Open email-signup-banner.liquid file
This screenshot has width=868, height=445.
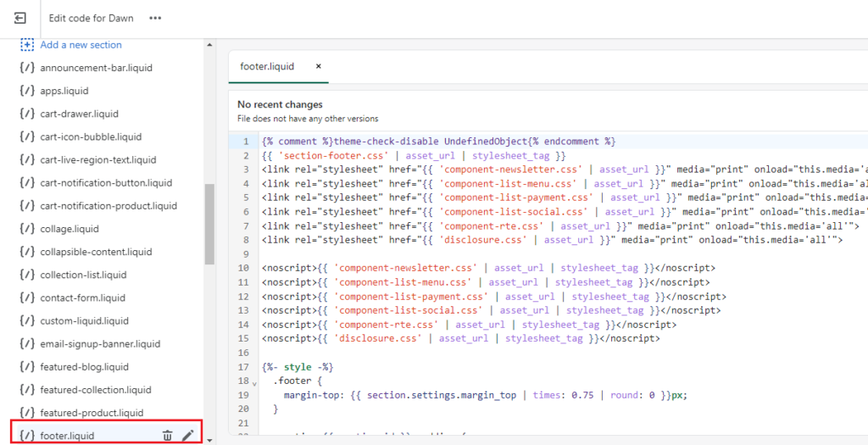(x=100, y=344)
